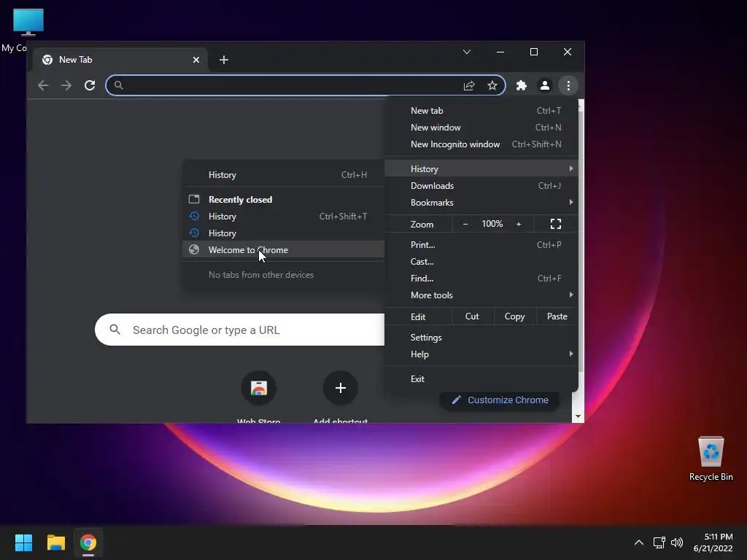The image size is (747, 560).
Task: Click the volume speaker icon in tray
Action: pos(676,542)
